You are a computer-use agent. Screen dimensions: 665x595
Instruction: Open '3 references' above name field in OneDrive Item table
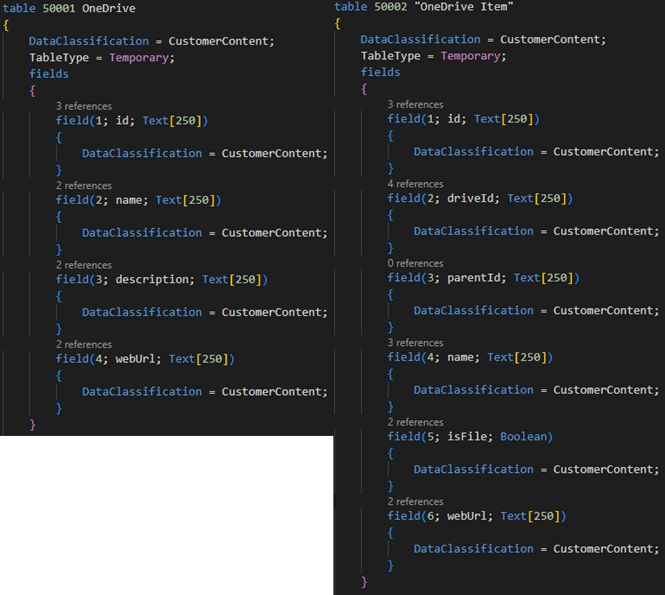tap(415, 343)
